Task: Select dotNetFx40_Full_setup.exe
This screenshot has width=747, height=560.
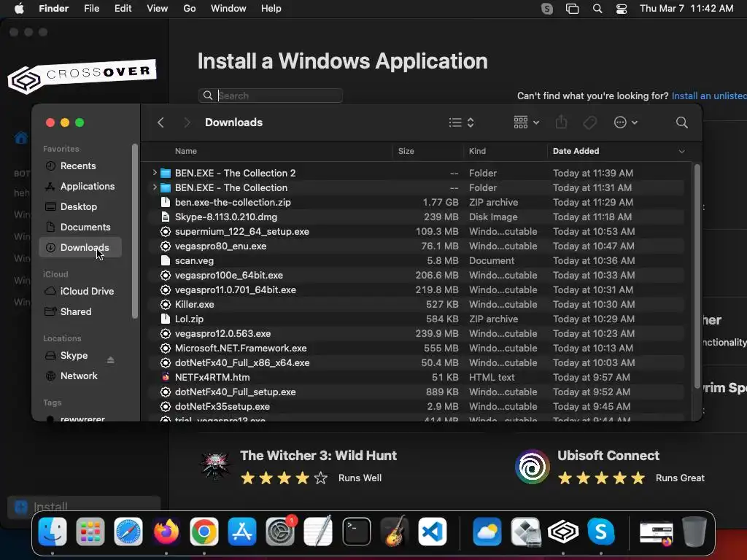Action: (417, 392)
